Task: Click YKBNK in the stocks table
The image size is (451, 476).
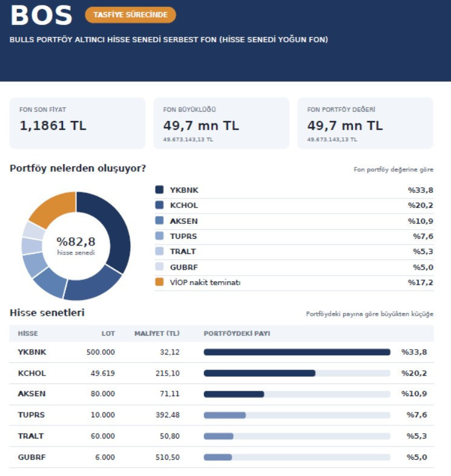Action: (x=32, y=352)
